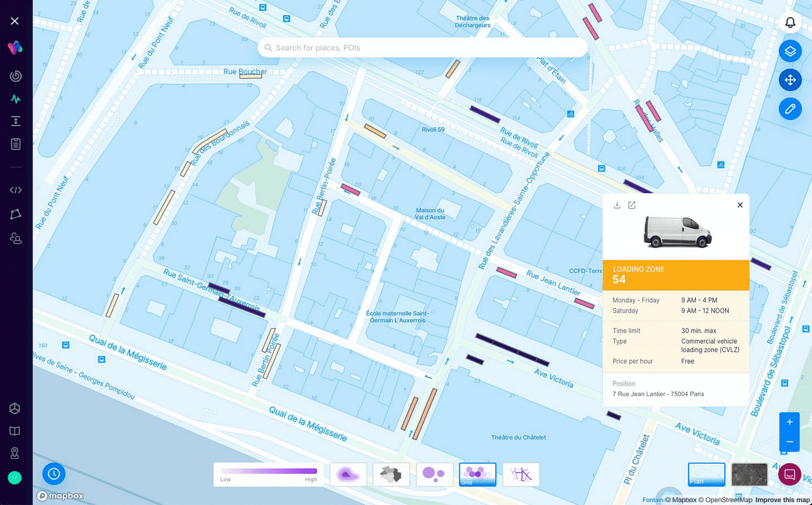Open the code/API section in sidebar
The height and width of the screenshot is (505, 812).
pos(16,190)
